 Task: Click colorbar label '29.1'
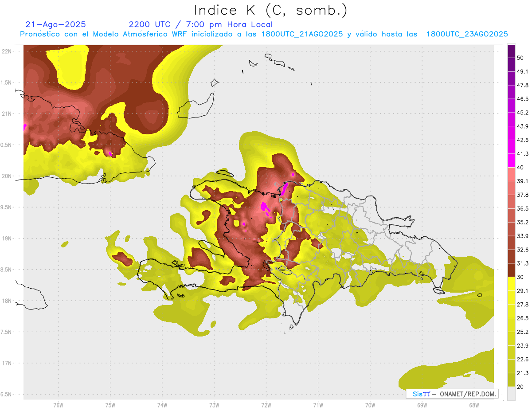click(523, 291)
